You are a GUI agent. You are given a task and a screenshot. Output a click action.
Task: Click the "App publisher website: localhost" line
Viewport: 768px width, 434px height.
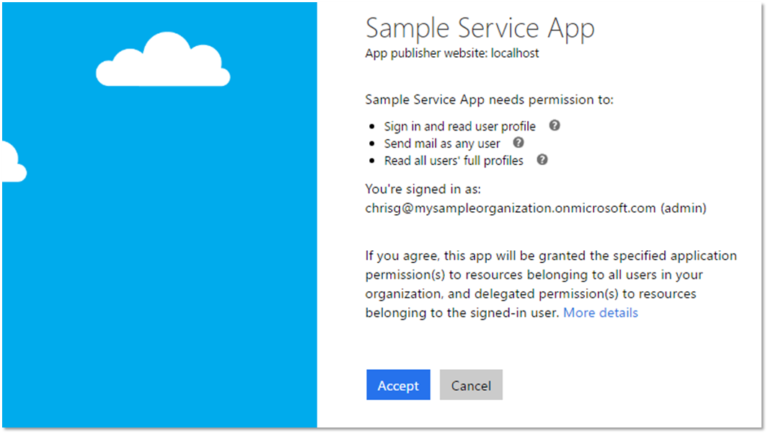pyautogui.click(x=452, y=54)
